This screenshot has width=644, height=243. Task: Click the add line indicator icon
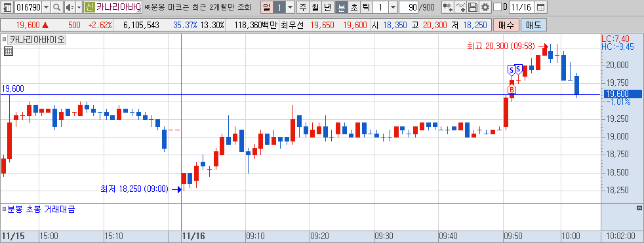point(461,7)
